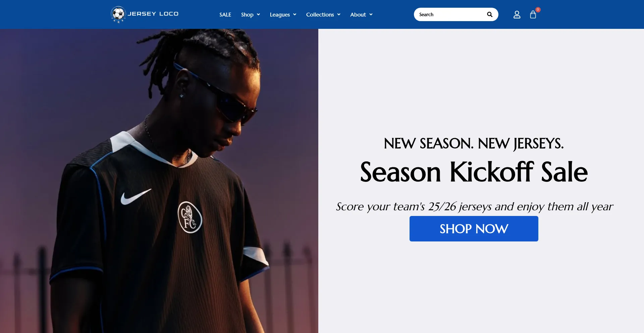
Task: Click the JERSEY LOCO brand text
Action: [153, 14]
